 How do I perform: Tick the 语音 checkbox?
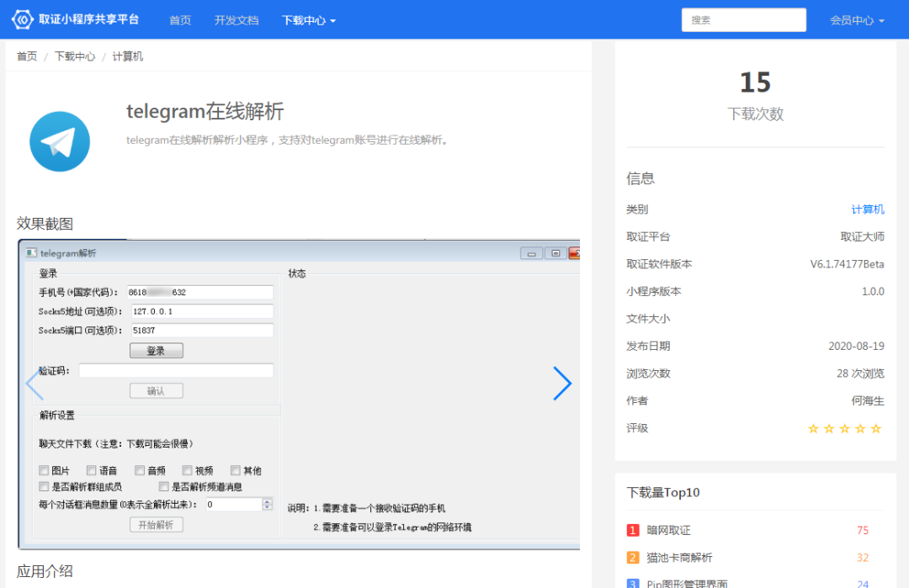click(91, 470)
